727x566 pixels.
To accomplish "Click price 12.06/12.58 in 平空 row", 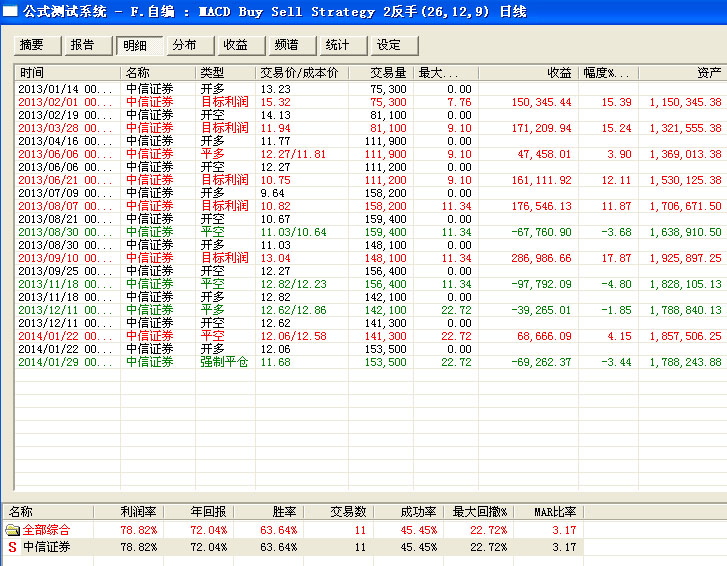I will pos(293,336).
